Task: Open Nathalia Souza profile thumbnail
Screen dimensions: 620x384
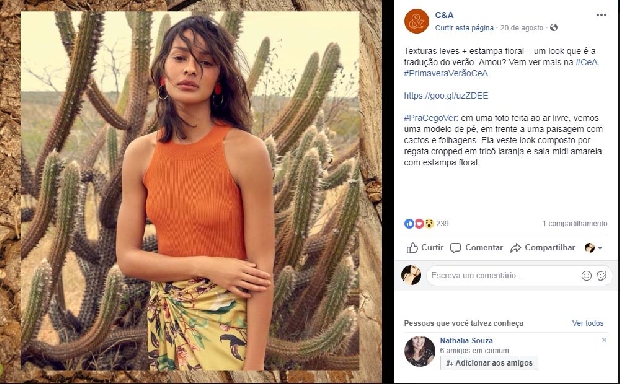Action: (x=419, y=351)
